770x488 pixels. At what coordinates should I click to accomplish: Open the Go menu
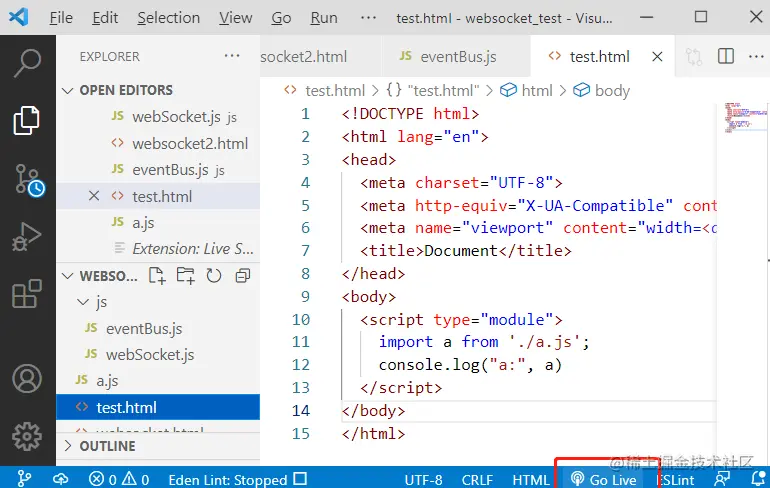click(281, 18)
